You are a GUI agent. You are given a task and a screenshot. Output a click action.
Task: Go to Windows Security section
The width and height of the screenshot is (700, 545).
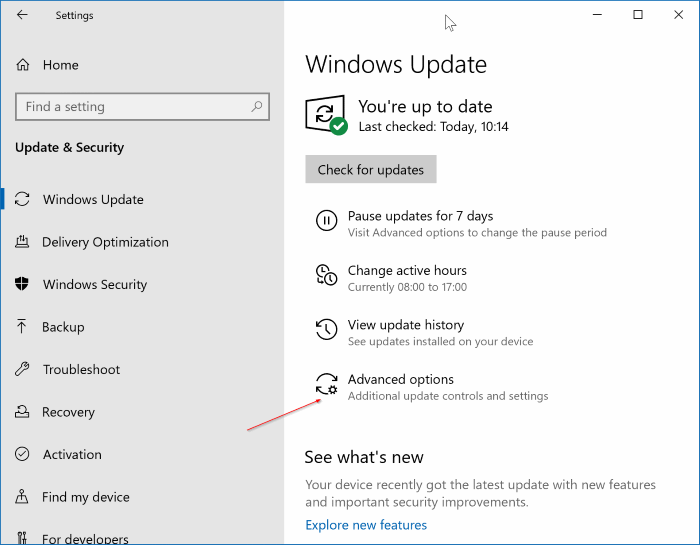coord(95,284)
